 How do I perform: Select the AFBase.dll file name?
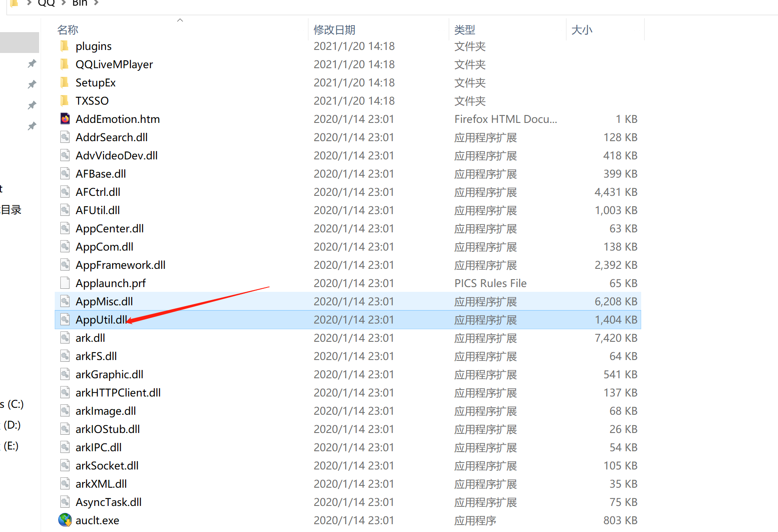101,174
